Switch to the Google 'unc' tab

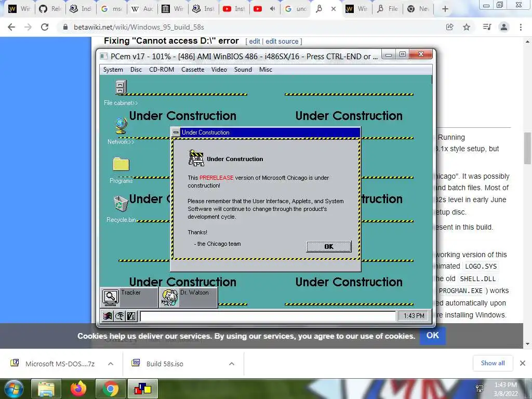pyautogui.click(x=296, y=9)
